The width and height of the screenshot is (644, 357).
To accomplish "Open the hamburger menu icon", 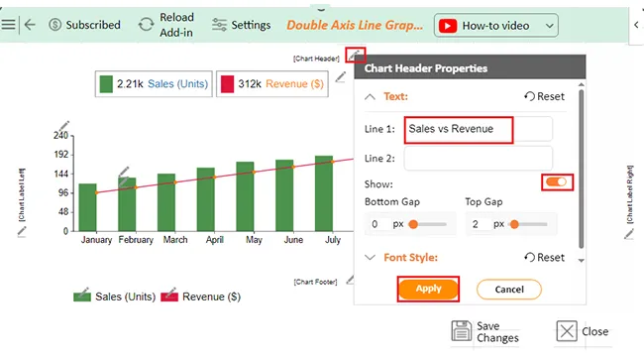I will 8,25.
